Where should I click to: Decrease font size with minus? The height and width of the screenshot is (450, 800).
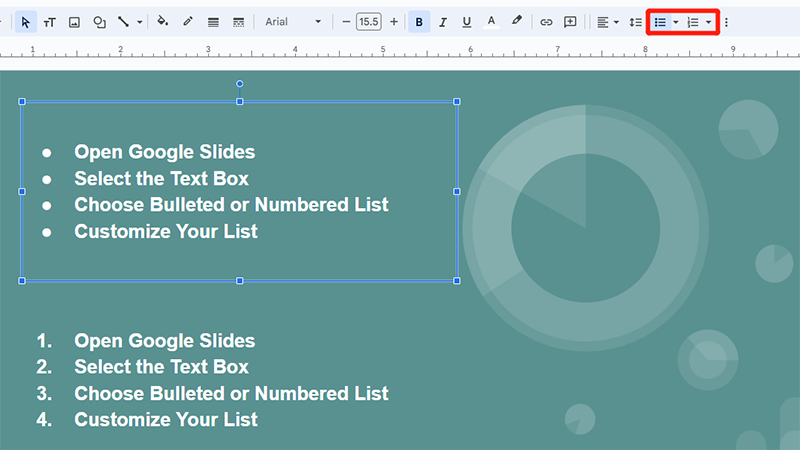346,22
